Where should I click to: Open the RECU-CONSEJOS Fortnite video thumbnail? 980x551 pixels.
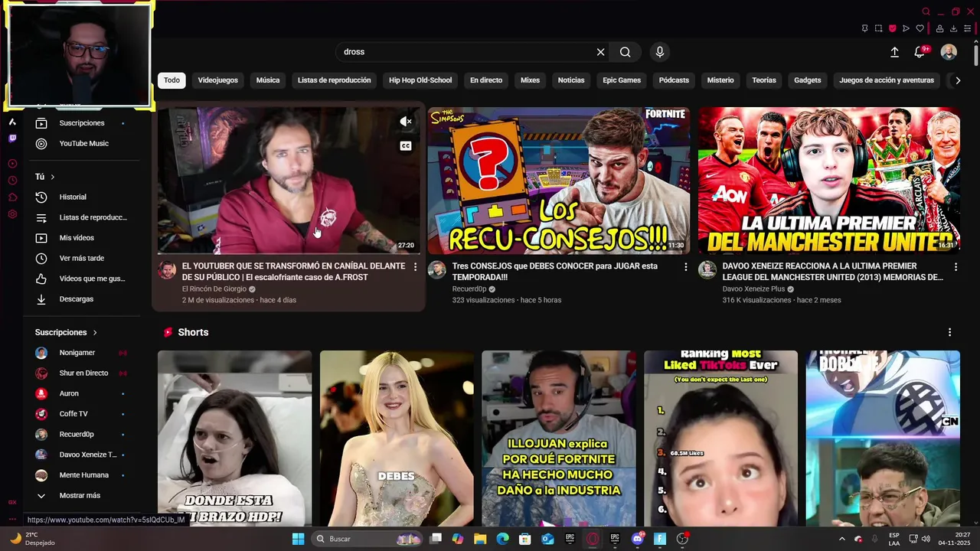[559, 180]
